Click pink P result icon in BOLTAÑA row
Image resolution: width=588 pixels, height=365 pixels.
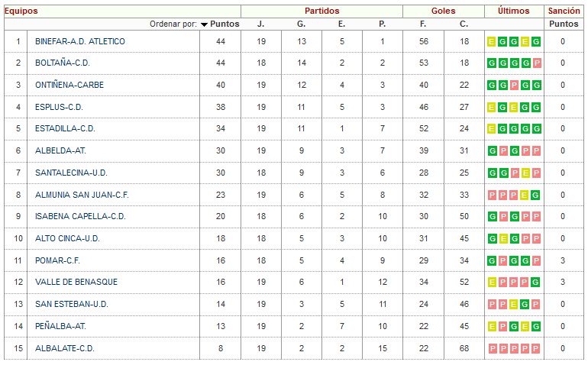click(537, 63)
